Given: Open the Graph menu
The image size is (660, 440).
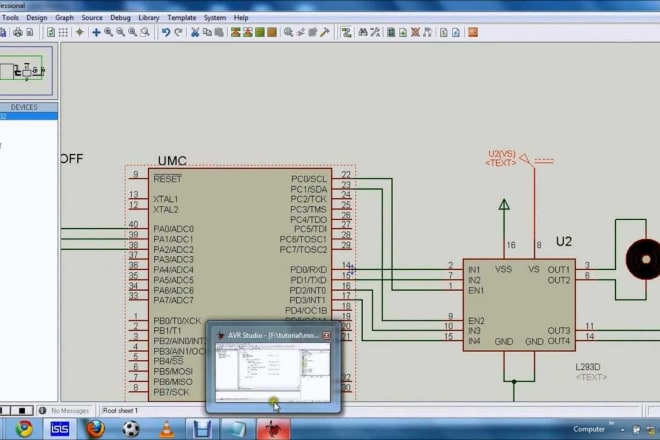Looking at the screenshot, I should coord(64,18).
